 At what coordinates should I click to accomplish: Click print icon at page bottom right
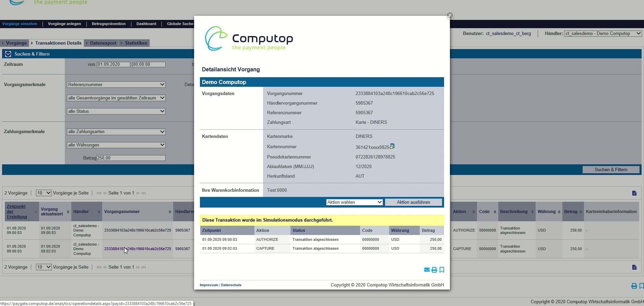(634, 286)
